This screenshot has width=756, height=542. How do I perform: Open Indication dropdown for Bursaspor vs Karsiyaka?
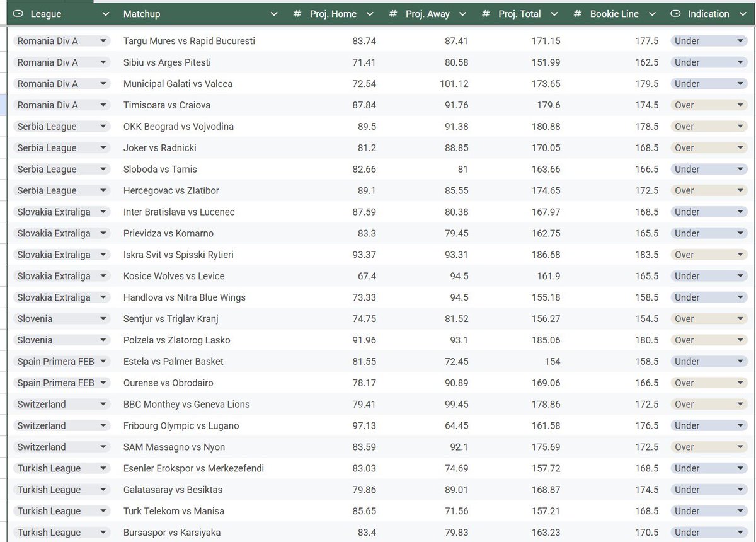(740, 533)
